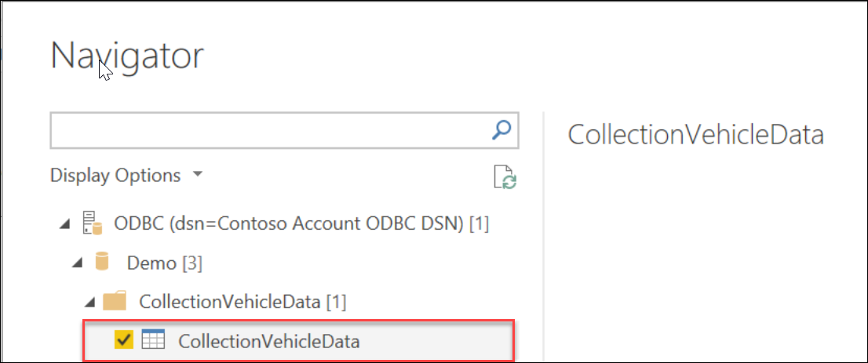Select the ODBC (dsn=Contoso Account ODBC DSN) item

click(301, 224)
